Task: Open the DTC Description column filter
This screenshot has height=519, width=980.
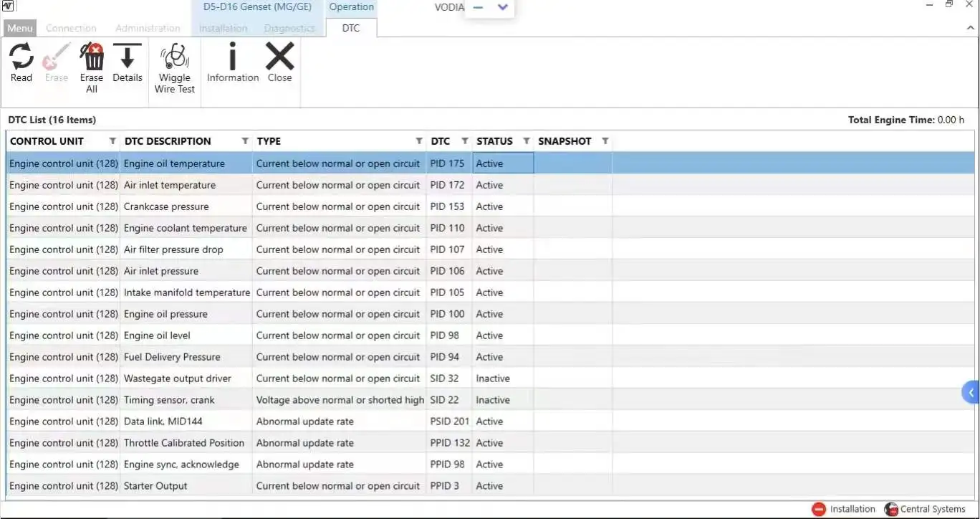Action: click(x=245, y=141)
